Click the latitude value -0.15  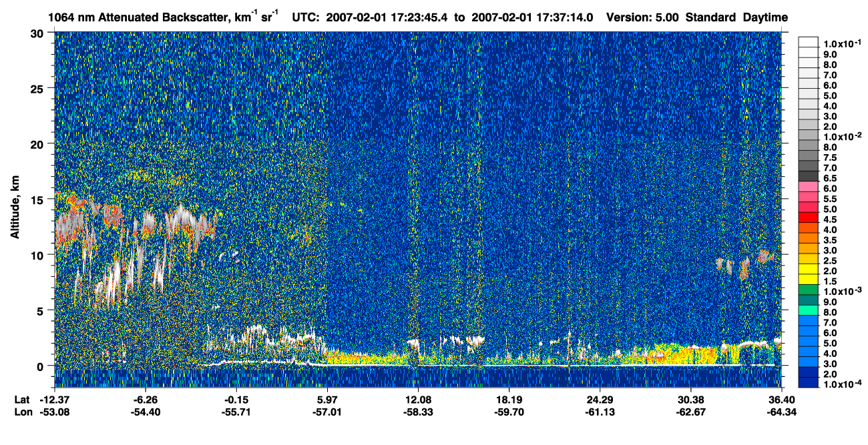[x=236, y=400]
